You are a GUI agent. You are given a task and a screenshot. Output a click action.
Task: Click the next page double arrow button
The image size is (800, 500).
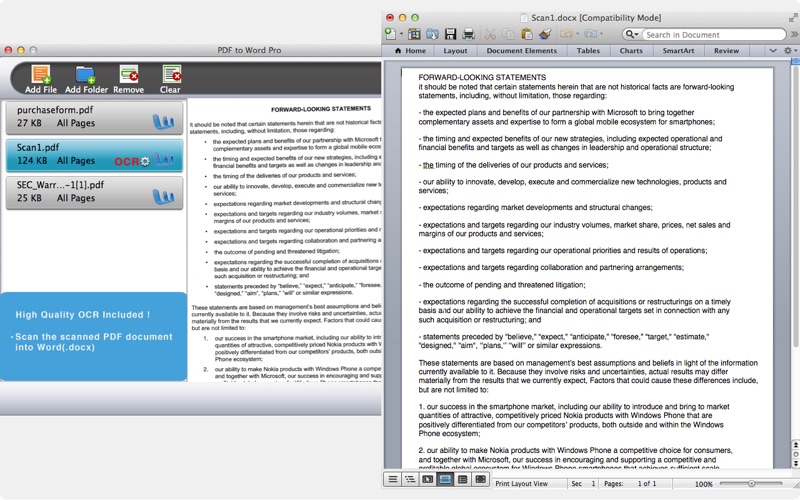[x=795, y=463]
